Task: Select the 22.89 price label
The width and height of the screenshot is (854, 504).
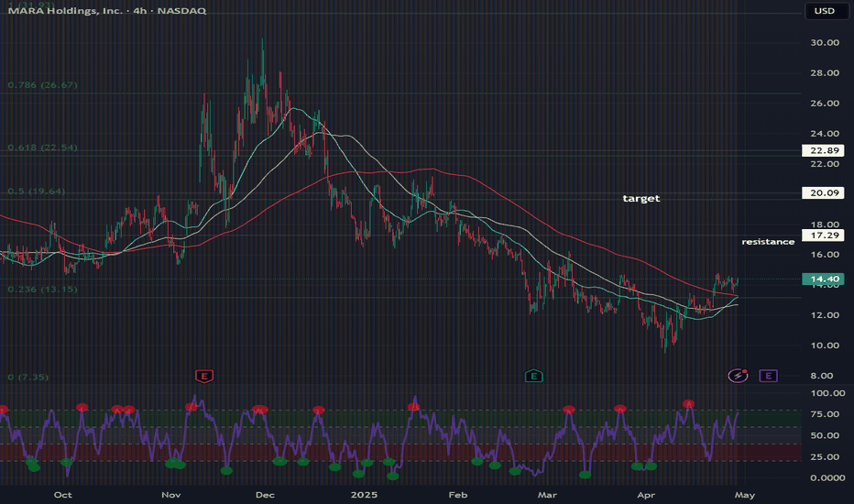Action: pos(823,150)
